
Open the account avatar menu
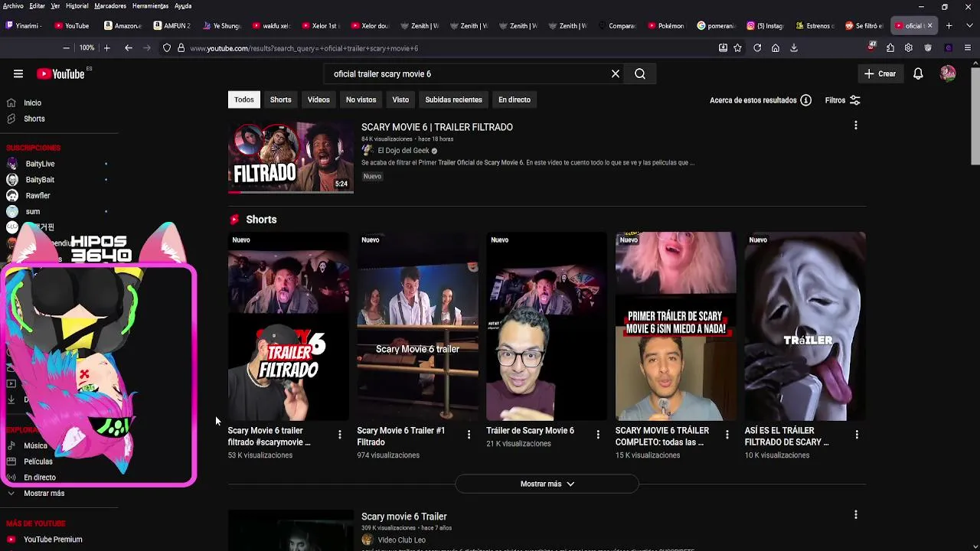(x=948, y=74)
